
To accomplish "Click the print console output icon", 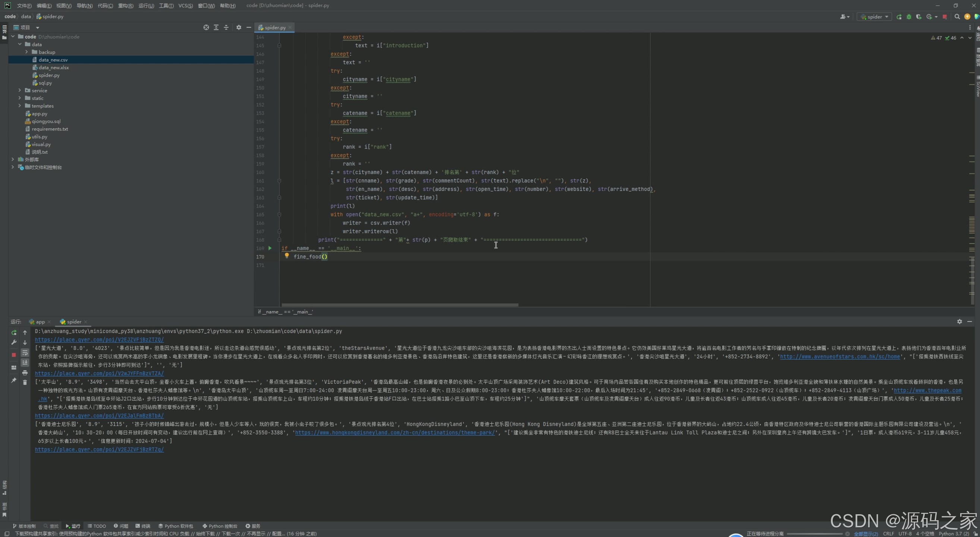I will (x=25, y=373).
